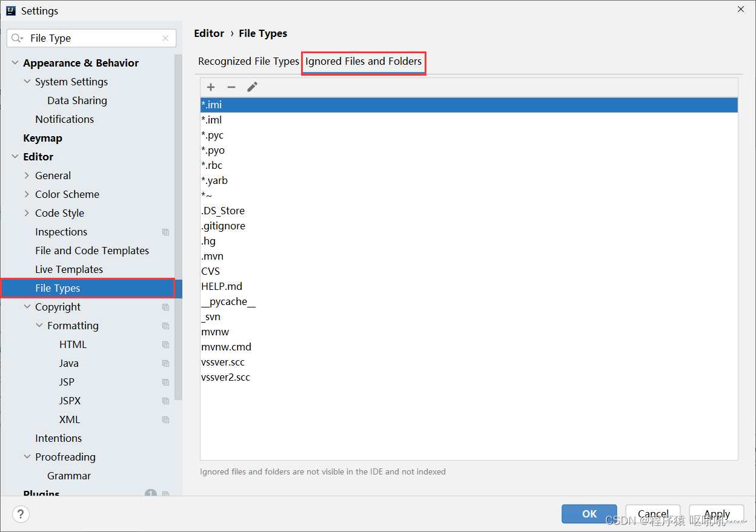756x532 pixels.
Task: Confirm settings with OK button
Action: coord(589,514)
